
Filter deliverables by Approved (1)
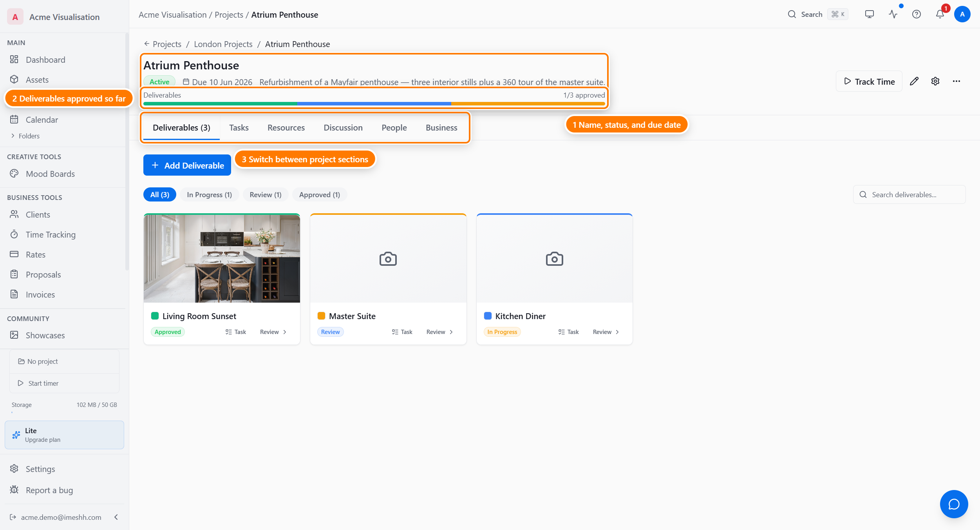319,194
